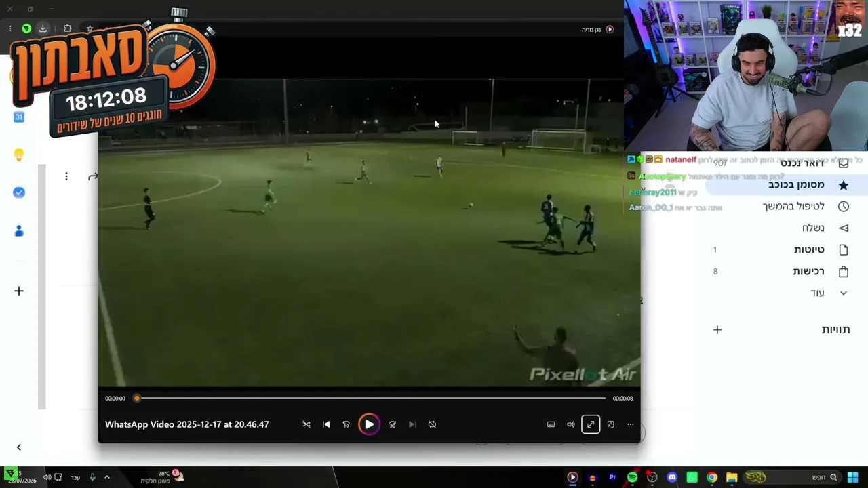The image size is (868, 488).
Task: Skip back 10 seconds in the video
Action: point(346,424)
